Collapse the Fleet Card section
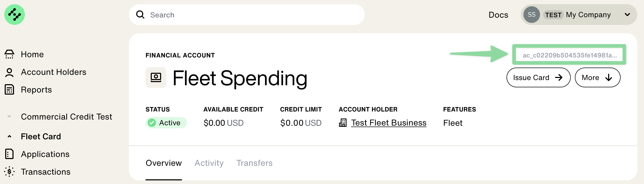Viewport: 644px width, 184px height. [9, 136]
